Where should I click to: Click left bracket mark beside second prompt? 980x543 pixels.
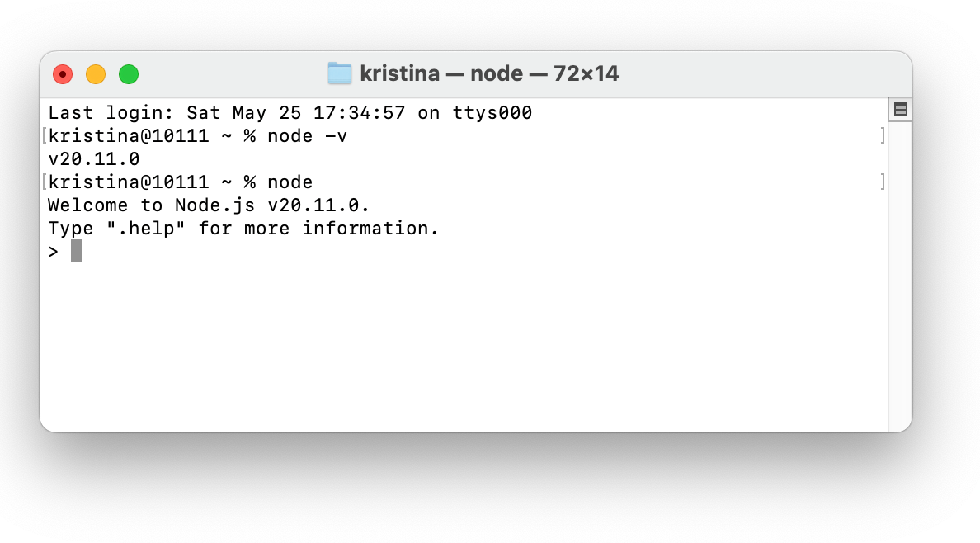44,182
